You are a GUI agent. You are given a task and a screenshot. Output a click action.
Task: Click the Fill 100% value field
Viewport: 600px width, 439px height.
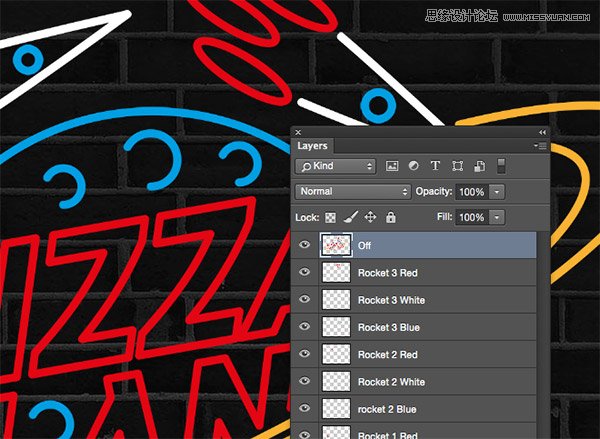click(472, 217)
